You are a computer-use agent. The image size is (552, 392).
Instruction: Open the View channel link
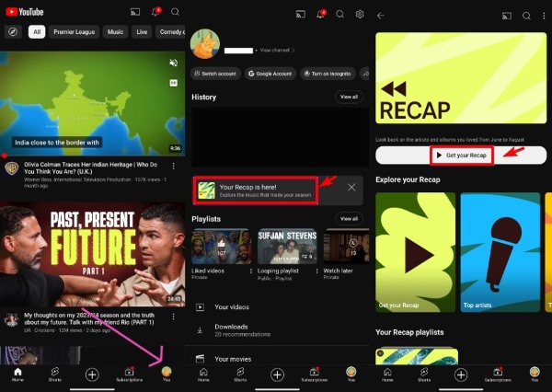277,50
